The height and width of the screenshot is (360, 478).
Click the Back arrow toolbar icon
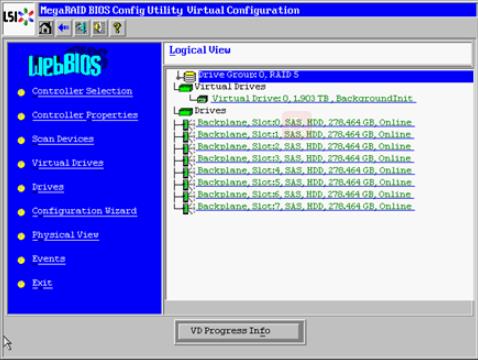[x=63, y=28]
